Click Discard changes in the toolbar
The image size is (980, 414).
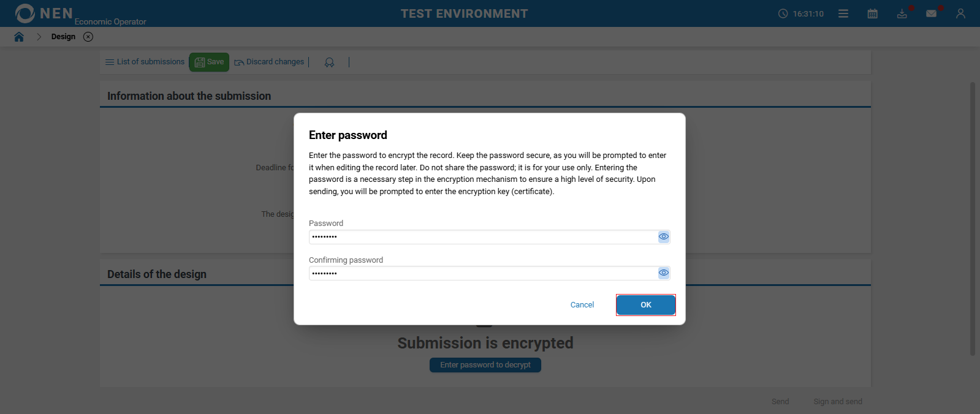point(269,62)
